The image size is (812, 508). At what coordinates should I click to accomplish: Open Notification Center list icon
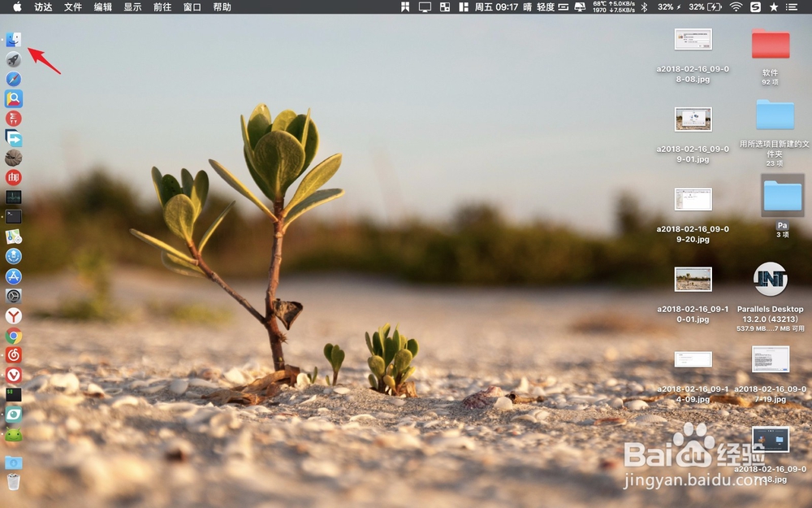pos(791,7)
